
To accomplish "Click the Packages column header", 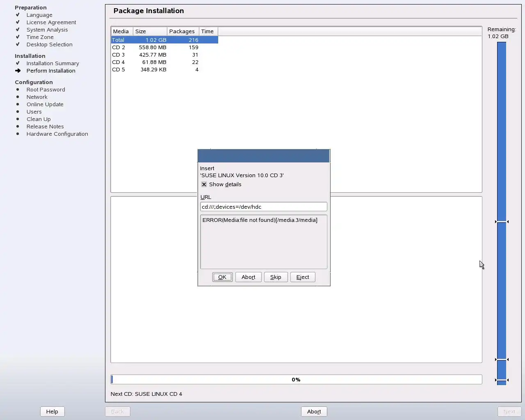I will (183, 32).
